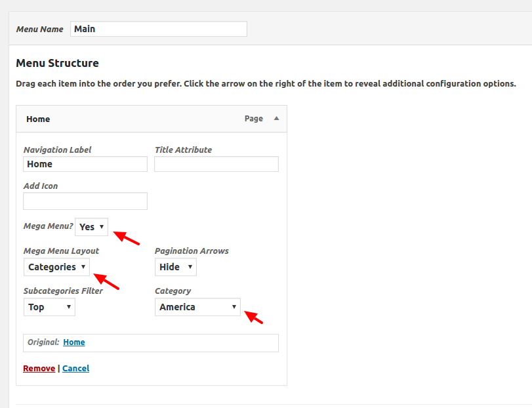Viewport: 532px width, 408px height.
Task: Expand the Pagination Arrows Hide dropdown
Action: 175,267
